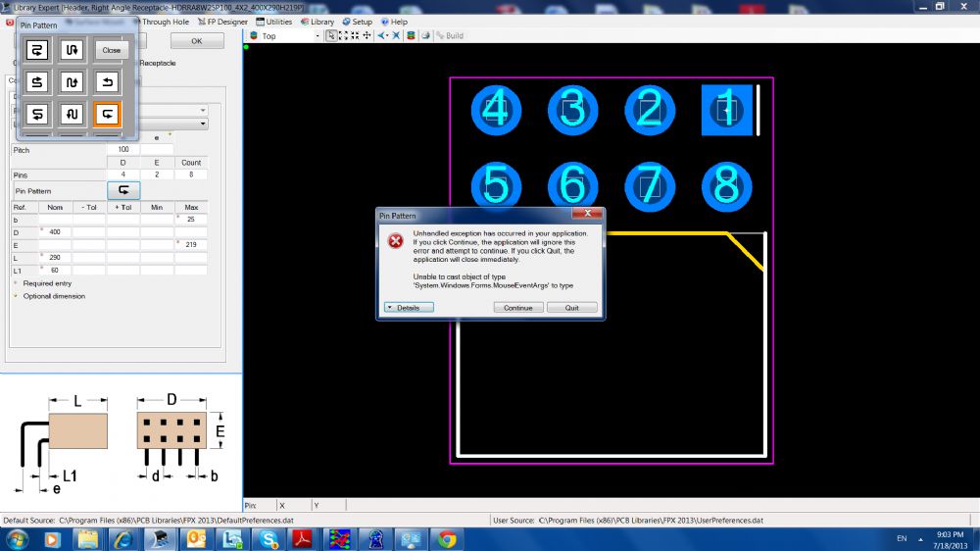Click pad number 1 in footprint view
Image resolution: width=980 pixels, height=551 pixels.
pos(726,110)
